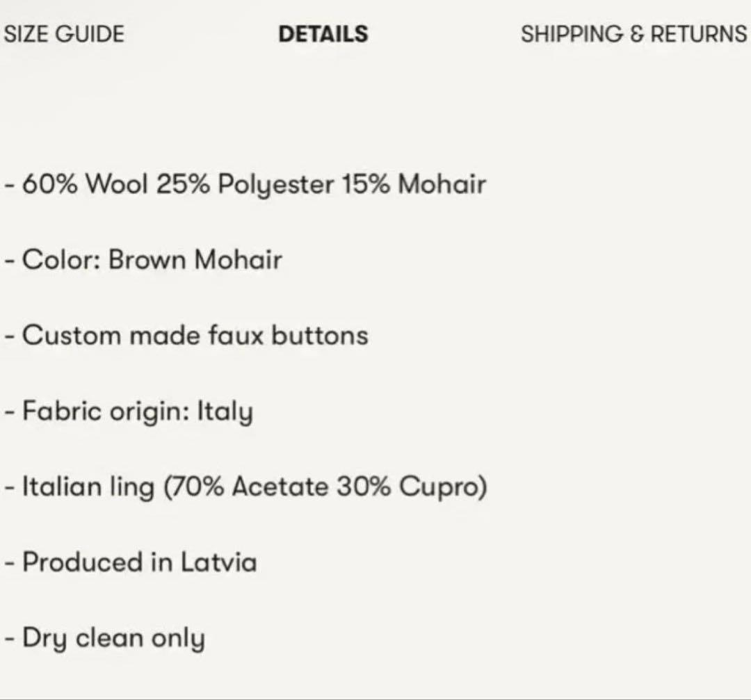Select the DETAILS tab
The height and width of the screenshot is (700, 751).
pos(323,34)
